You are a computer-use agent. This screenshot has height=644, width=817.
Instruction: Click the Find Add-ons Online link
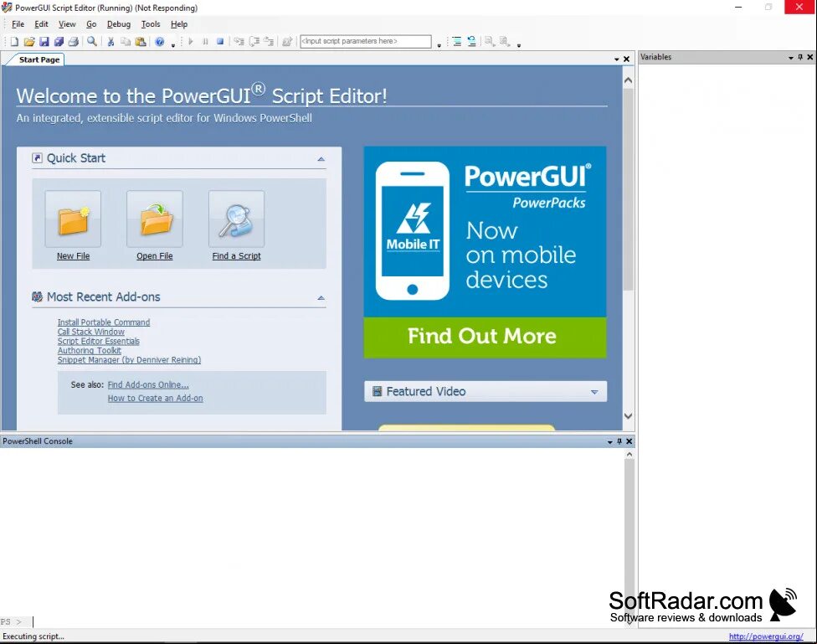148,385
